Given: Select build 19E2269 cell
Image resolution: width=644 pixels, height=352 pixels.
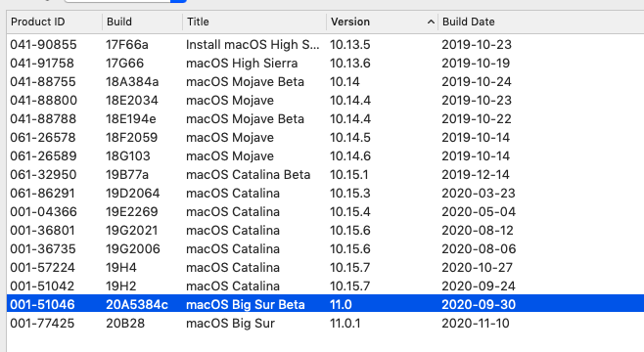Looking at the screenshot, I should 132,212.
